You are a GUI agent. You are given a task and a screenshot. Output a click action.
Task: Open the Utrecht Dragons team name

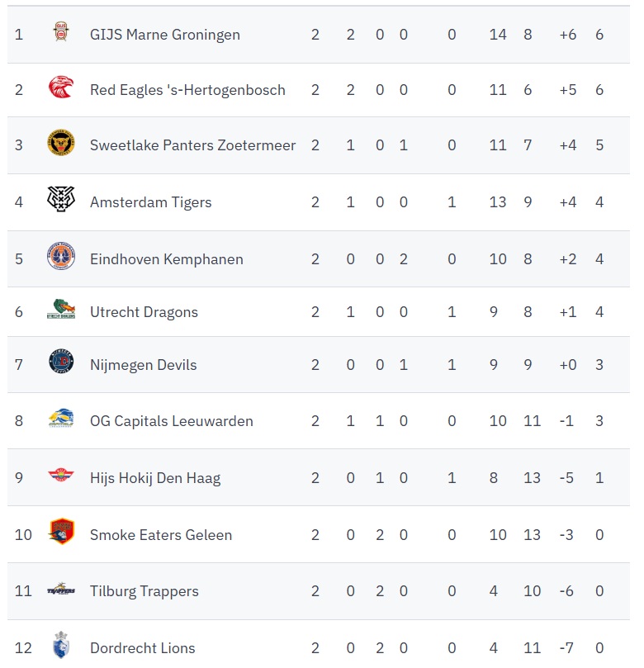click(144, 312)
